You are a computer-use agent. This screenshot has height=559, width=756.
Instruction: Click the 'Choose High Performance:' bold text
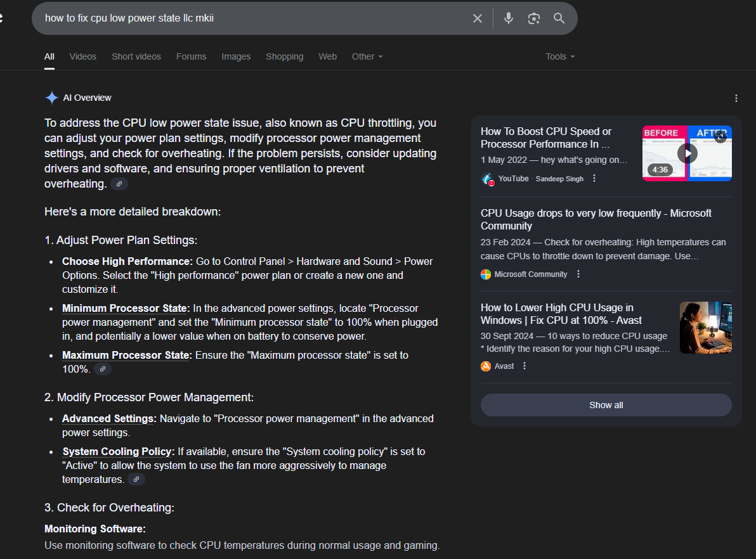(x=127, y=262)
